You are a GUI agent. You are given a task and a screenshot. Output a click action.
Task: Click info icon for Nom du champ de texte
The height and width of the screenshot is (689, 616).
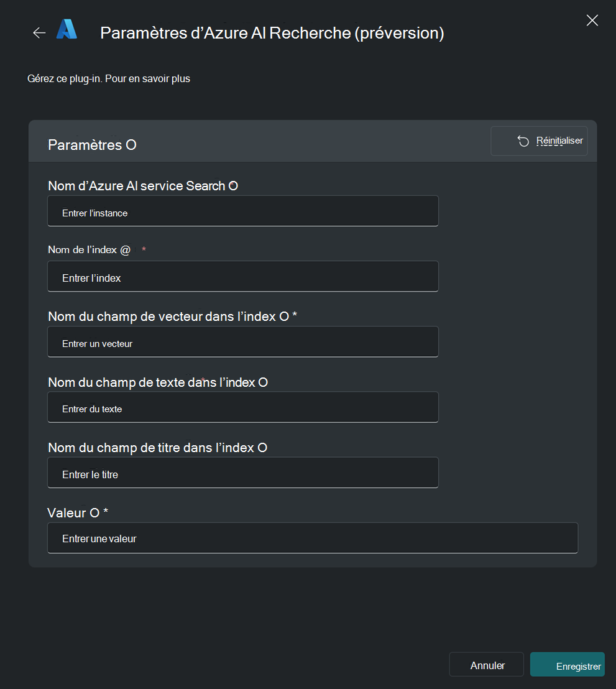[262, 382]
